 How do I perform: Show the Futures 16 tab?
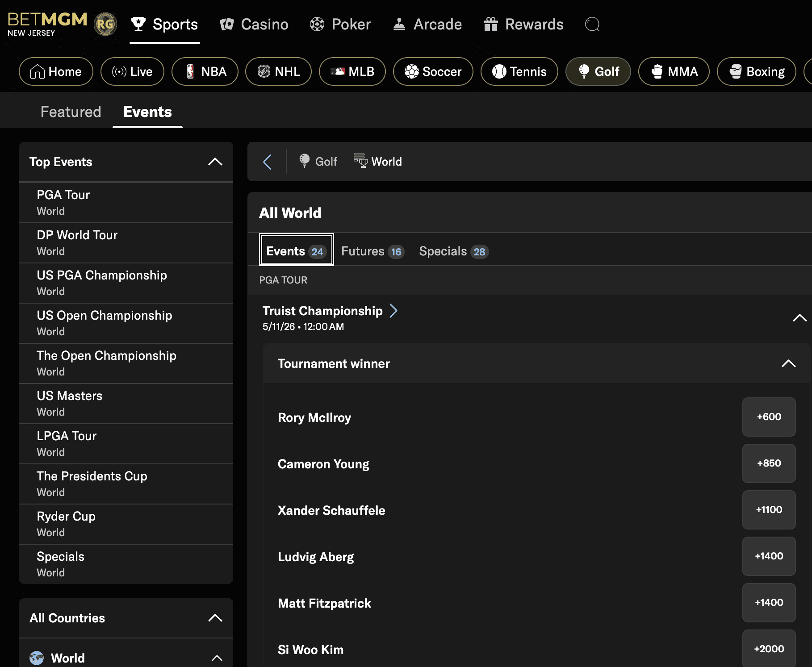pyautogui.click(x=373, y=251)
